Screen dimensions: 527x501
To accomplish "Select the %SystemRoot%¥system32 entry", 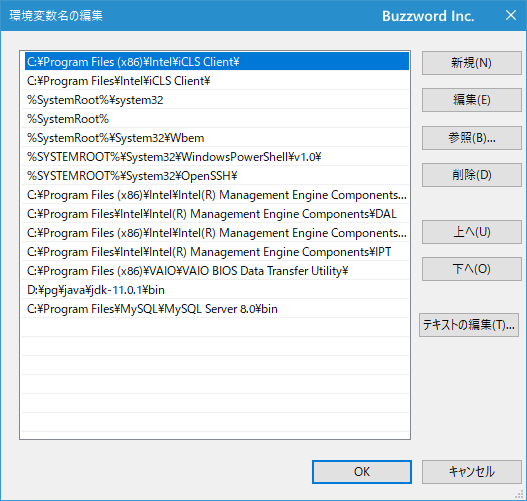I will click(x=215, y=100).
